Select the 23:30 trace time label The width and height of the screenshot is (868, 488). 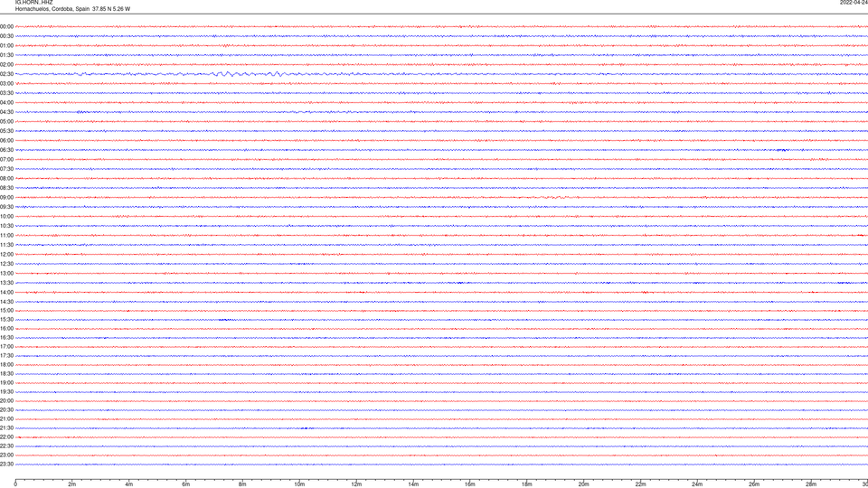tap(6, 465)
